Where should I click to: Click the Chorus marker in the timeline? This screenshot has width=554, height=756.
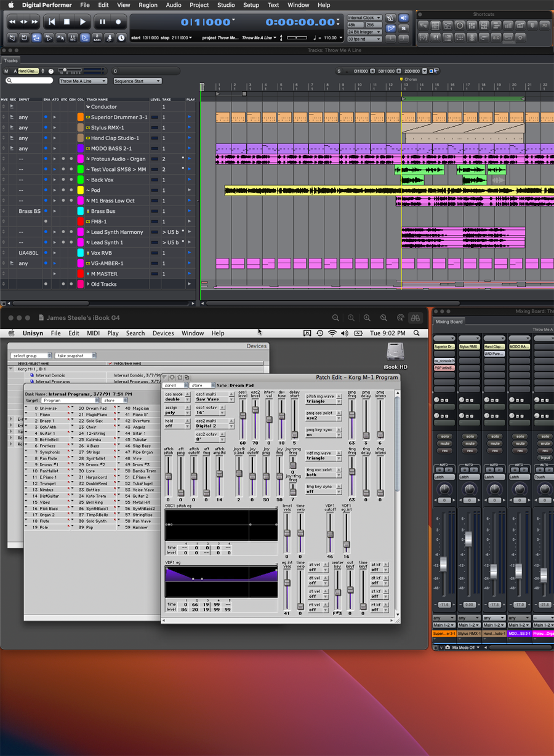[409, 79]
